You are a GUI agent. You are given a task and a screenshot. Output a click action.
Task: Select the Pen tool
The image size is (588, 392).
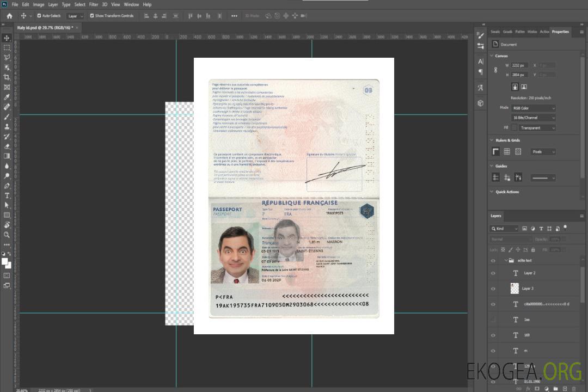(7, 186)
